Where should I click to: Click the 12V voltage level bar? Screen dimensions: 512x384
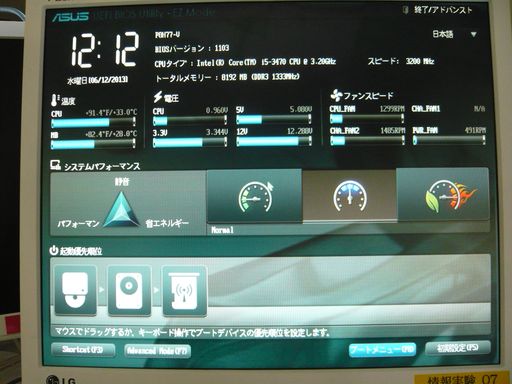coord(274,141)
